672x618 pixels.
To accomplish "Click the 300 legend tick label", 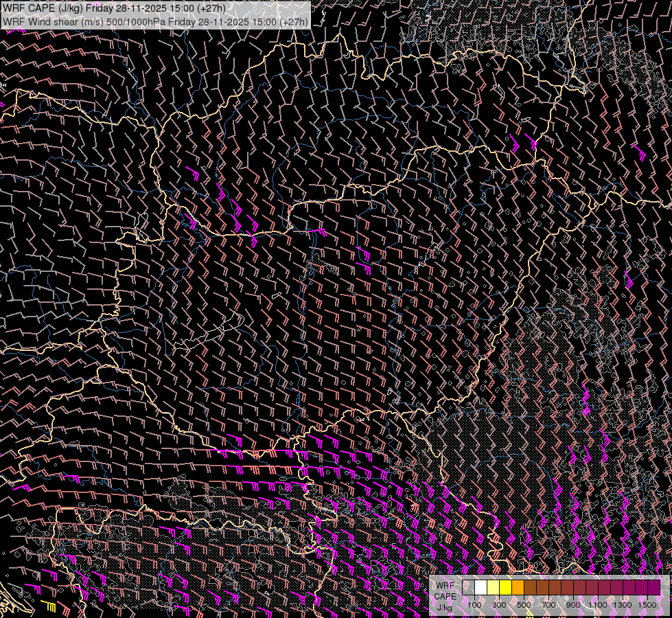I will click(499, 605).
